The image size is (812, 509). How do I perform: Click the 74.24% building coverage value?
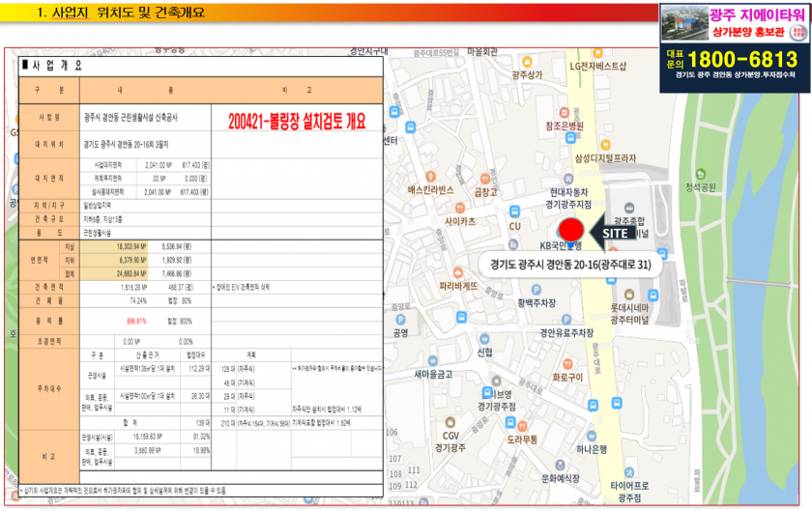pos(137,300)
